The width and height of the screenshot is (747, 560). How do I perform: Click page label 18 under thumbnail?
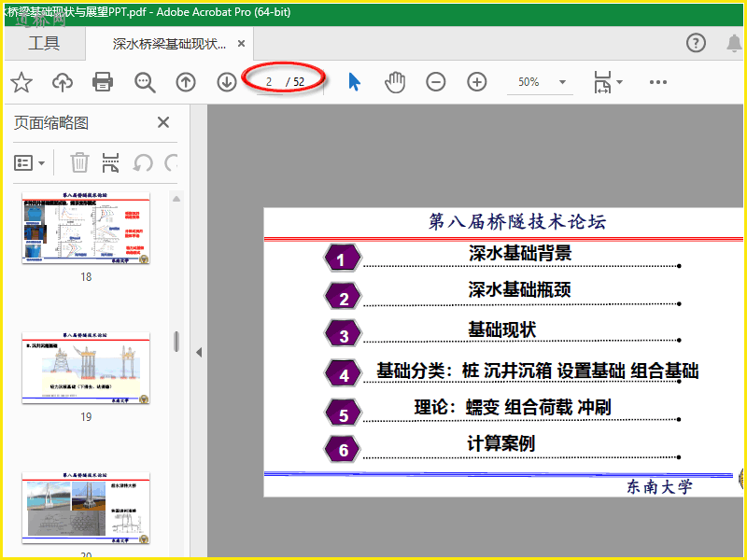point(86,276)
